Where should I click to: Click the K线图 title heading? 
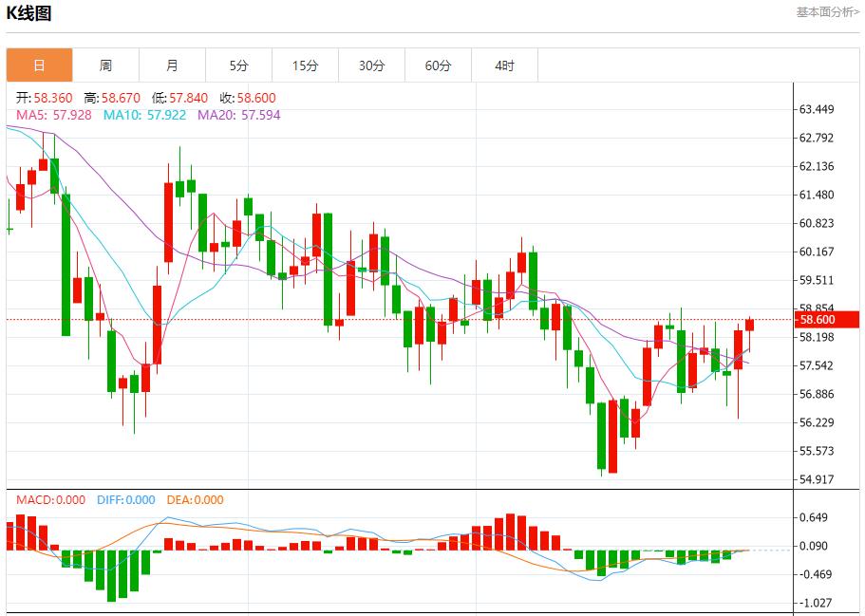29,13
